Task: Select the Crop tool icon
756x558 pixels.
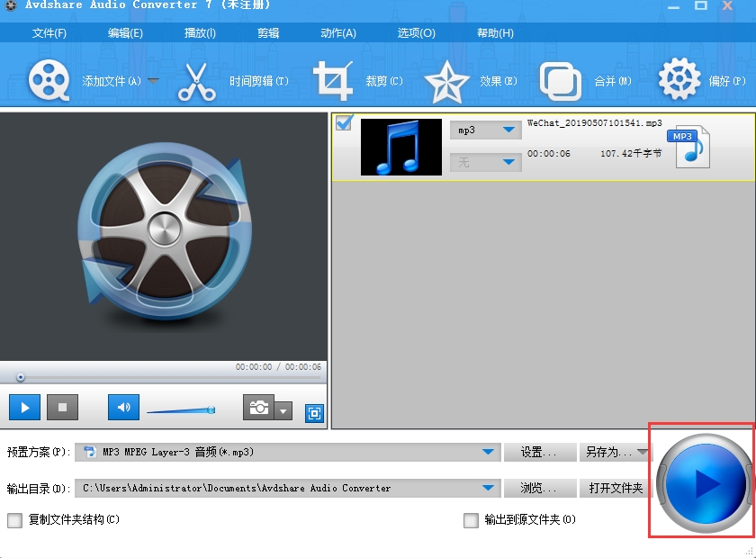Action: point(333,81)
